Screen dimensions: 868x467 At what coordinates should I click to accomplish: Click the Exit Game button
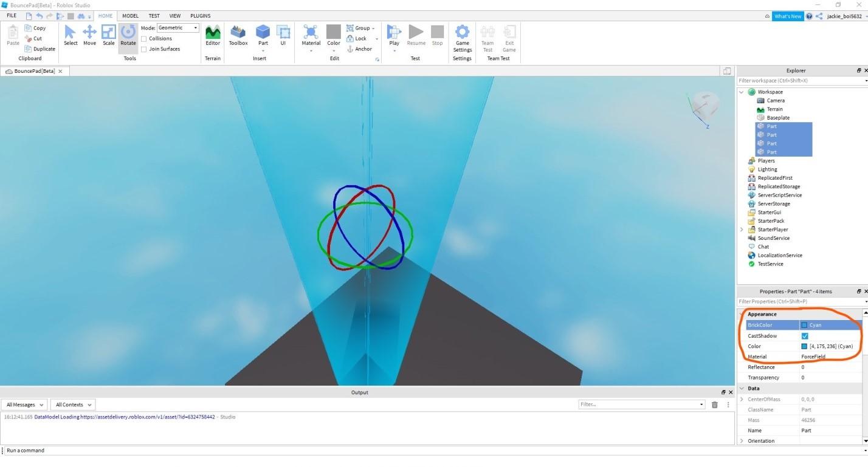509,38
